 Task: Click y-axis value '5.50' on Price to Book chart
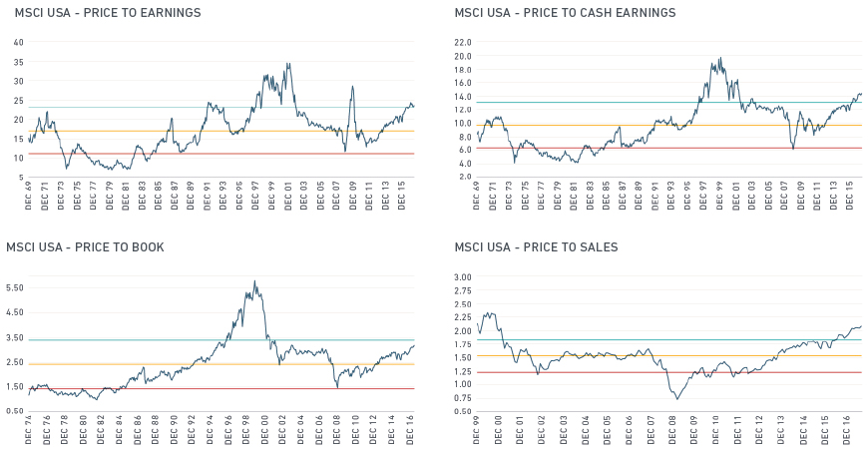pos(15,288)
